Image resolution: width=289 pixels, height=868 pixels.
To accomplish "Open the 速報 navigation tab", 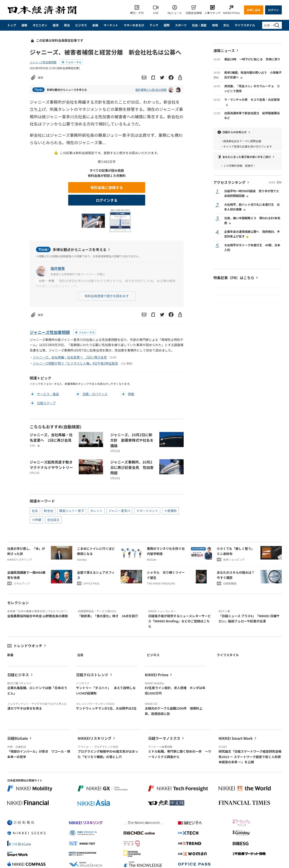I will [x=24, y=25].
